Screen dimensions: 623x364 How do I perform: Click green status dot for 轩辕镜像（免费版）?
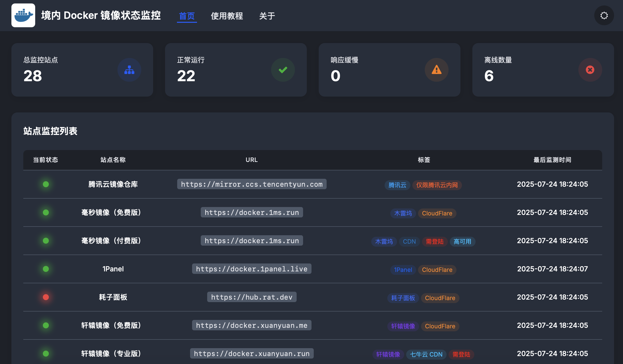46,325
